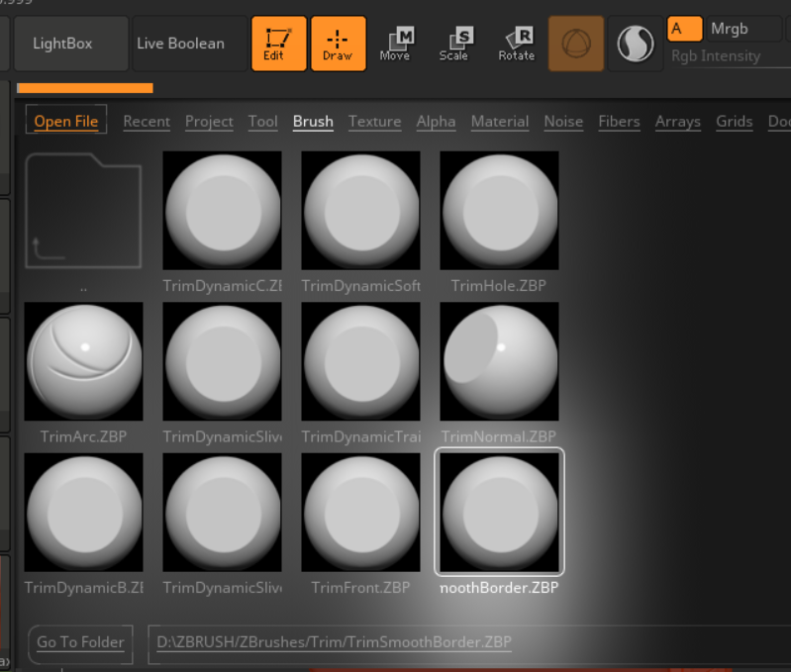Select the TrimNormal brush thumbnail

[x=499, y=361]
